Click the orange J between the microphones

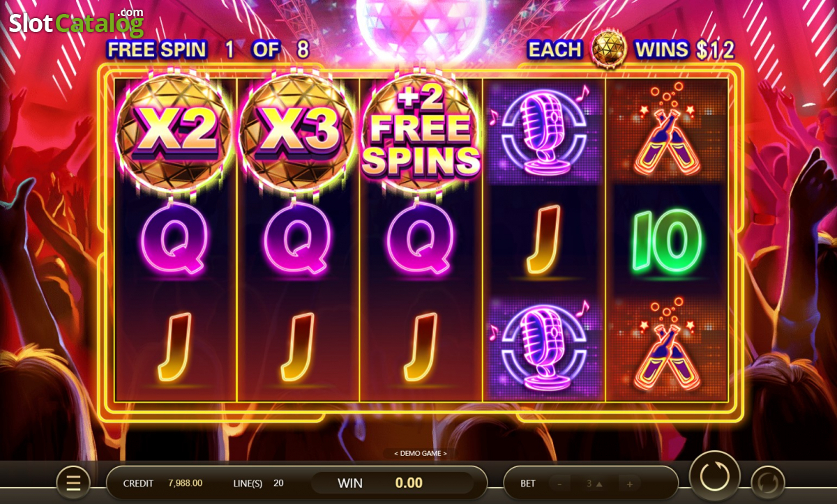544,238
